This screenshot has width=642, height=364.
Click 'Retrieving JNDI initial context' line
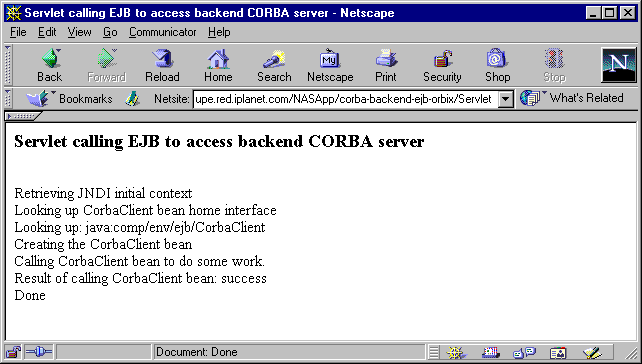coord(103,193)
